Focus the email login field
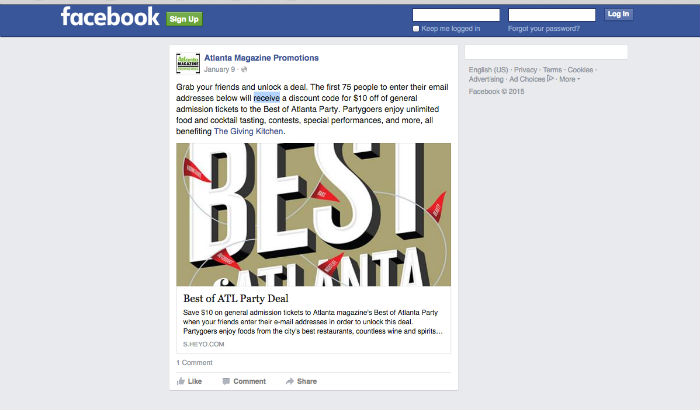The width and height of the screenshot is (700, 411). point(456,15)
